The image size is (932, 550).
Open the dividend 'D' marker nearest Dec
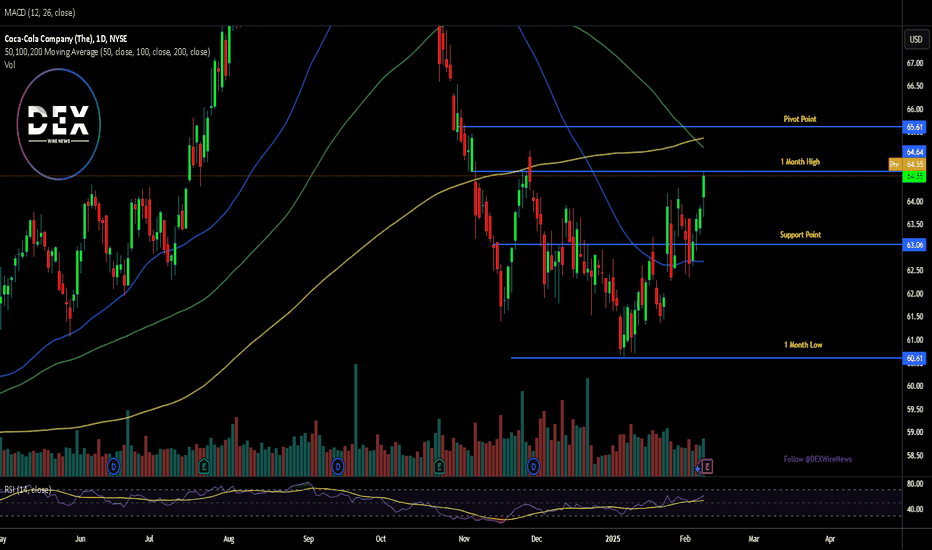[533, 467]
